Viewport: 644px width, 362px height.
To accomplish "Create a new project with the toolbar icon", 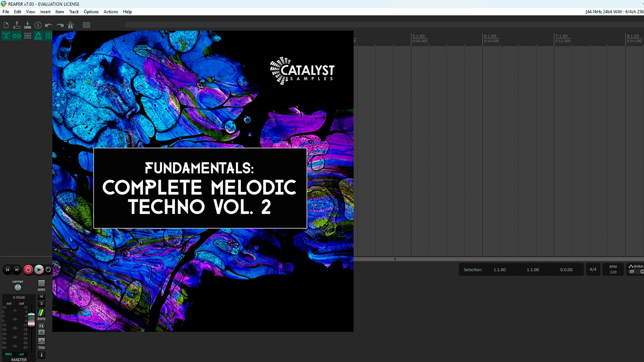I will click(x=6, y=25).
